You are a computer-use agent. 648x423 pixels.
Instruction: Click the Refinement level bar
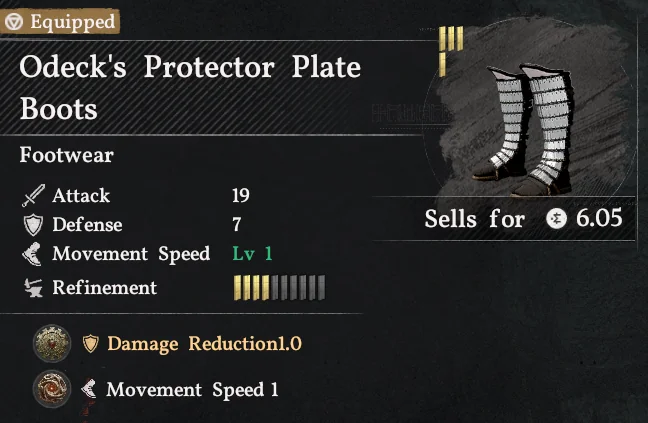point(279,288)
